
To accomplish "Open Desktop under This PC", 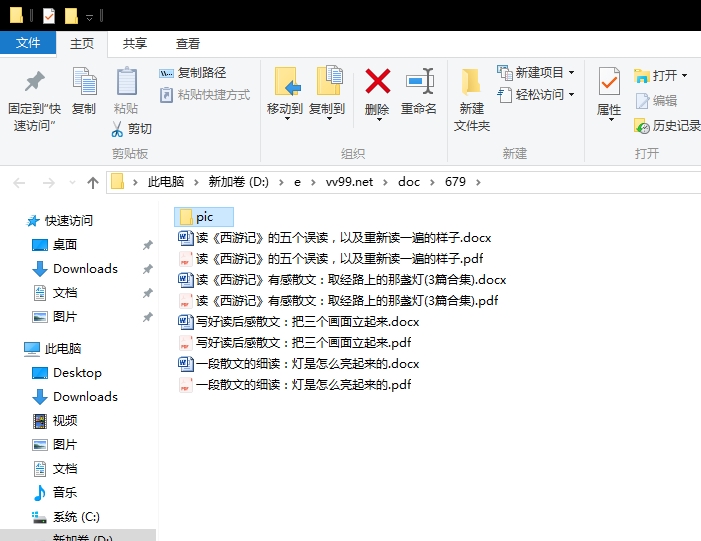I will [67, 373].
